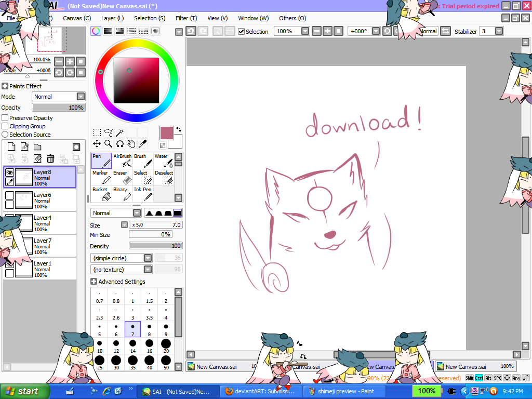Expand Advanced Settings
The width and height of the screenshot is (532, 399).
tap(94, 282)
